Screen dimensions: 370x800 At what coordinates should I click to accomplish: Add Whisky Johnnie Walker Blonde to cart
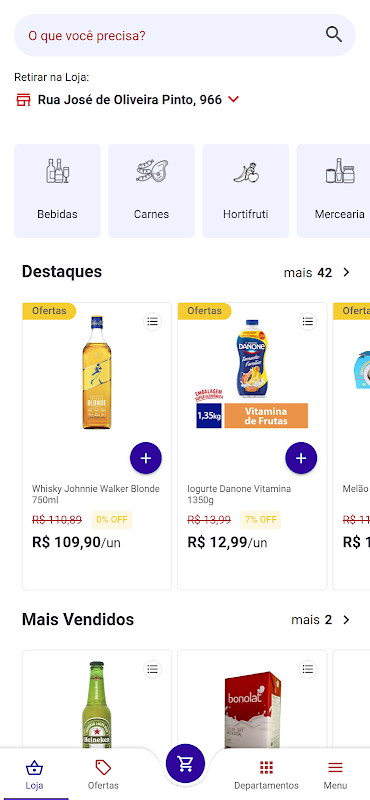pyautogui.click(x=146, y=458)
